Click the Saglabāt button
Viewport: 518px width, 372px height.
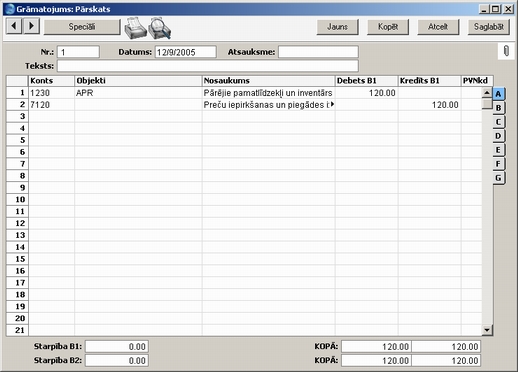click(x=489, y=27)
